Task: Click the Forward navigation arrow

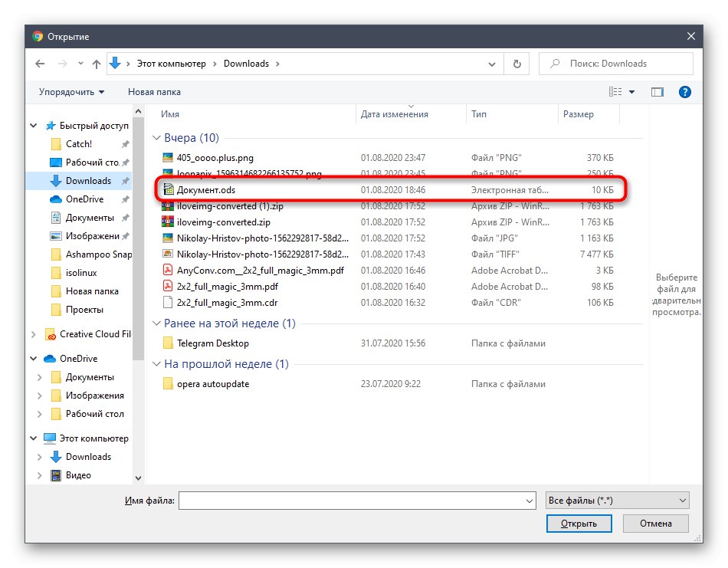Action: (x=62, y=64)
